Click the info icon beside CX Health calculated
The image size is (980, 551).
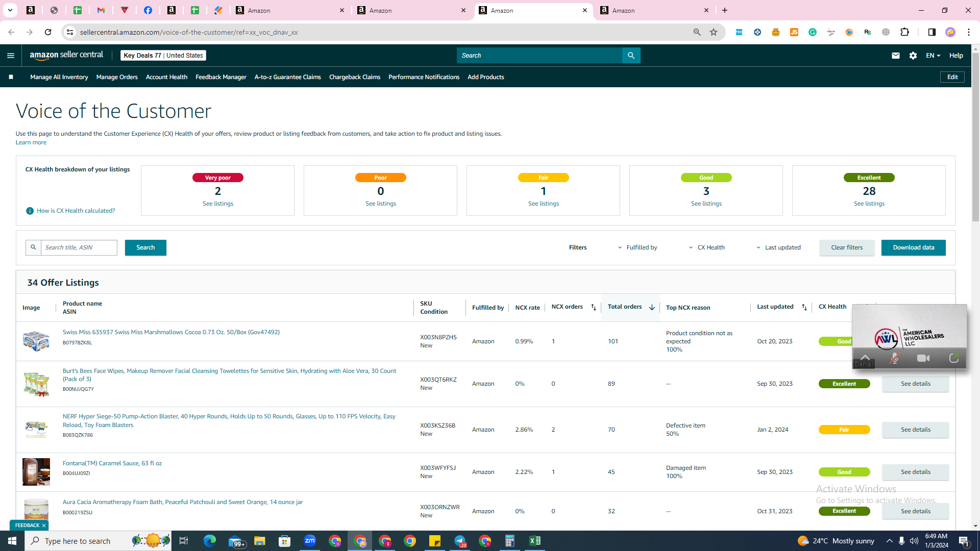tap(30, 211)
